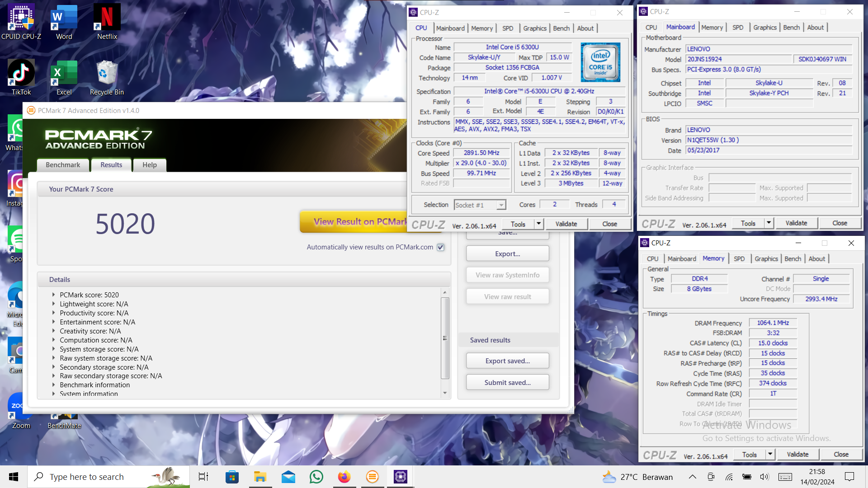This screenshot has height=488, width=868.
Task: Open File Explorer from the taskbar
Action: tap(260, 477)
